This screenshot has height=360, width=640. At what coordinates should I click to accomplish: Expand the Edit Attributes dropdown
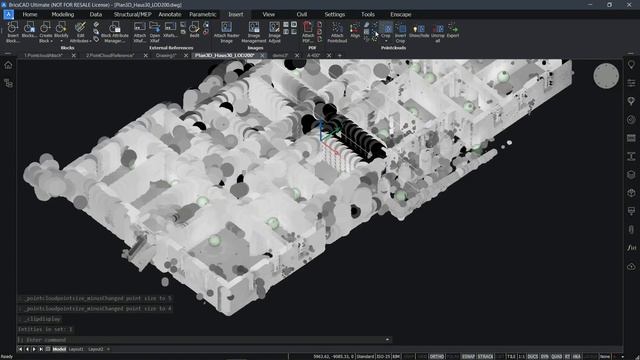coord(90,41)
